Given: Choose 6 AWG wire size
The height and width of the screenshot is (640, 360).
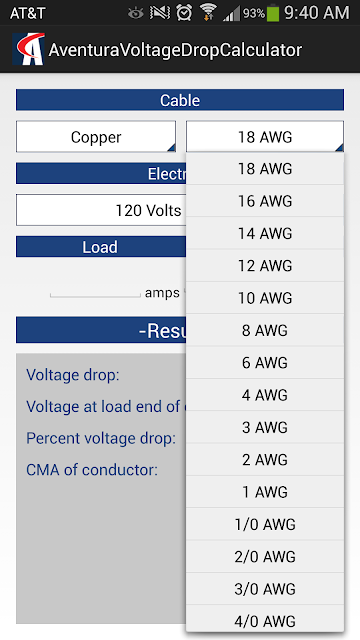Looking at the screenshot, I should (x=265, y=362).
